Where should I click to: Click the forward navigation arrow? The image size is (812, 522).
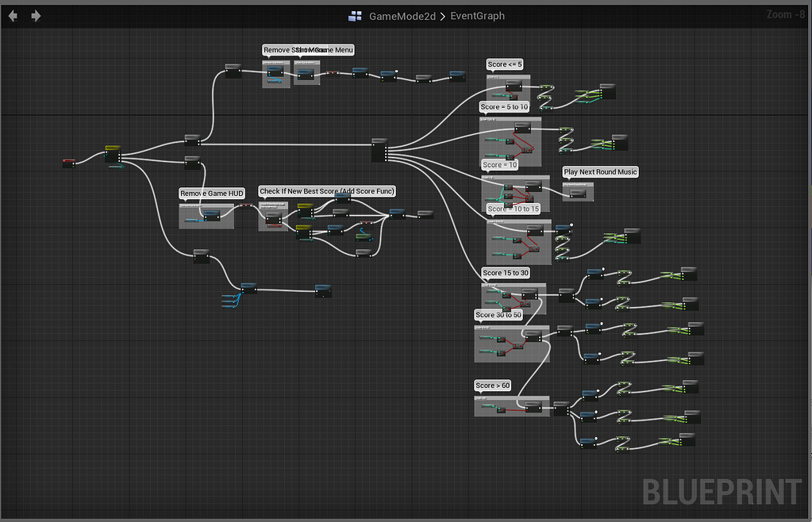36,16
